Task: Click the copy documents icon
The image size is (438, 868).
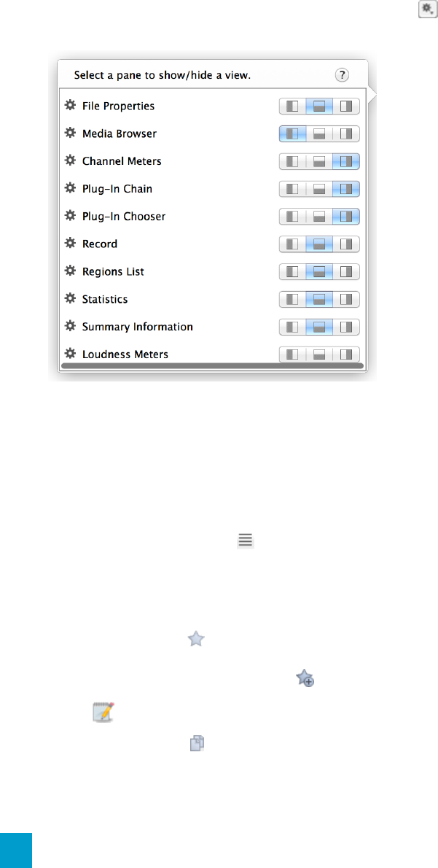Action: pos(197,743)
